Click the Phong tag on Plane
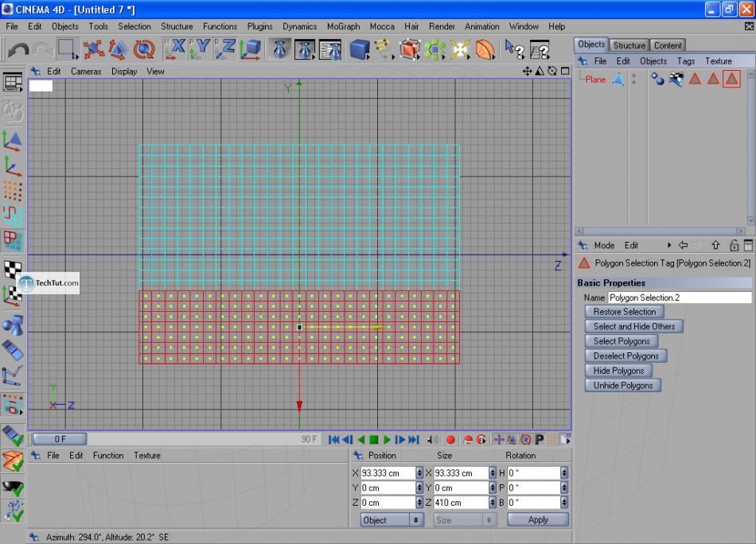 click(658, 79)
